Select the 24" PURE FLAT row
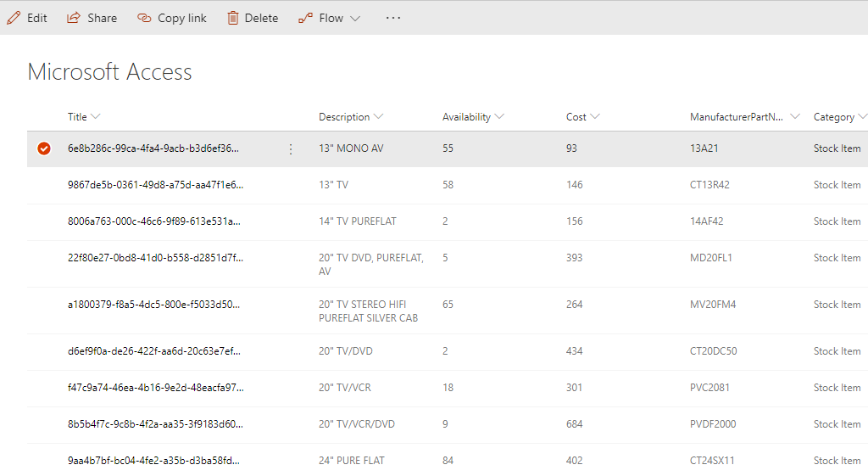The height and width of the screenshot is (476, 868). (x=44, y=461)
